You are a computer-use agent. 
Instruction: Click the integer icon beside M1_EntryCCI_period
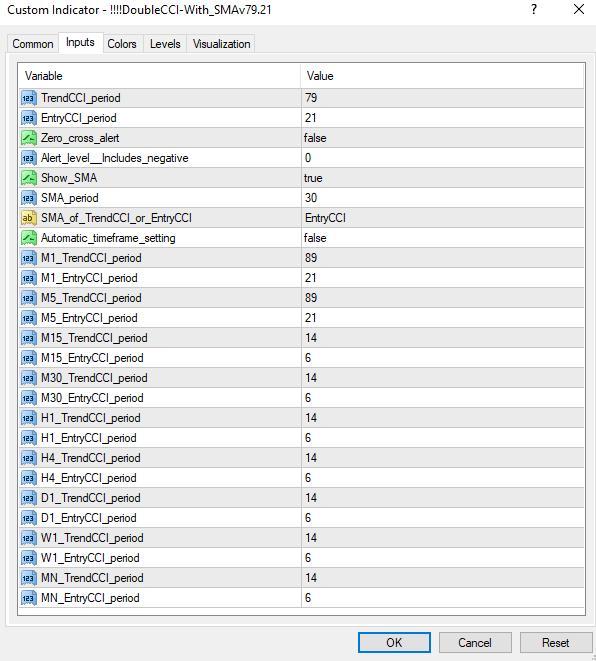(x=29, y=278)
